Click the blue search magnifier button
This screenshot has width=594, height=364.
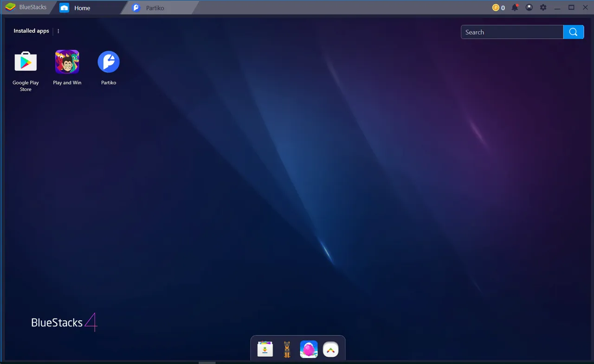(574, 32)
